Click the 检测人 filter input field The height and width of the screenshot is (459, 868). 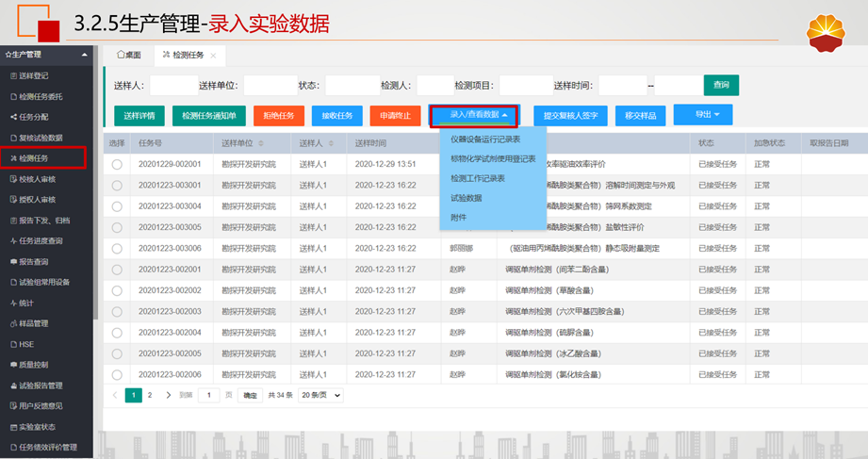435,86
